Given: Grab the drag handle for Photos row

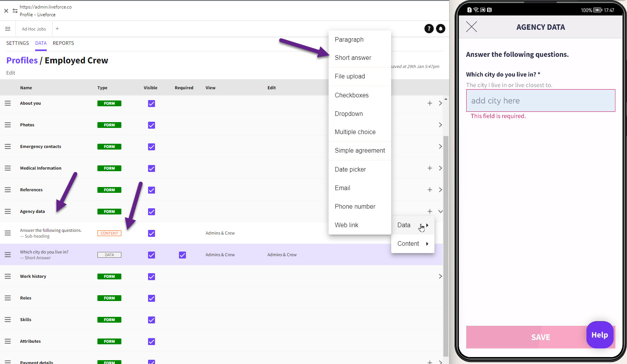Looking at the screenshot, I should [x=8, y=125].
